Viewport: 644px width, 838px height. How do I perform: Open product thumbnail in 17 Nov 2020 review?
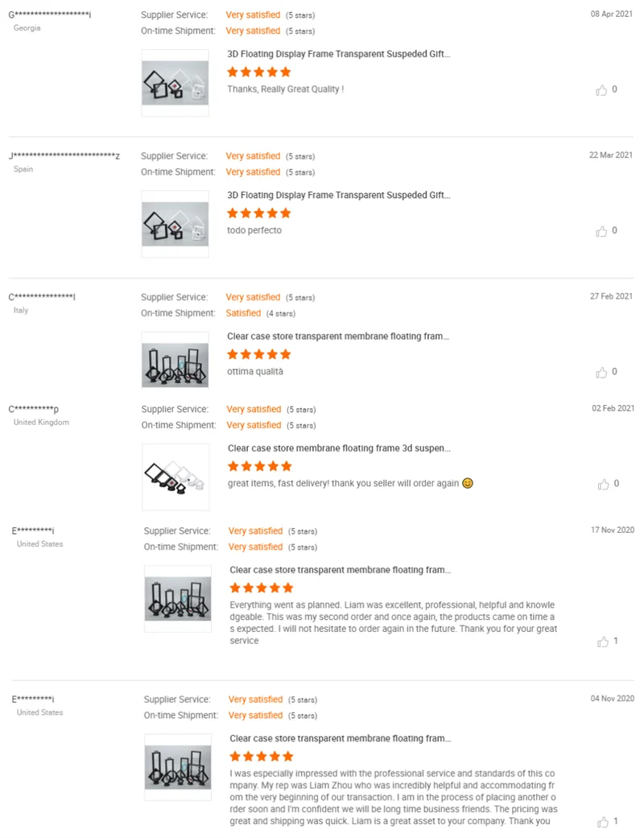[x=177, y=598]
